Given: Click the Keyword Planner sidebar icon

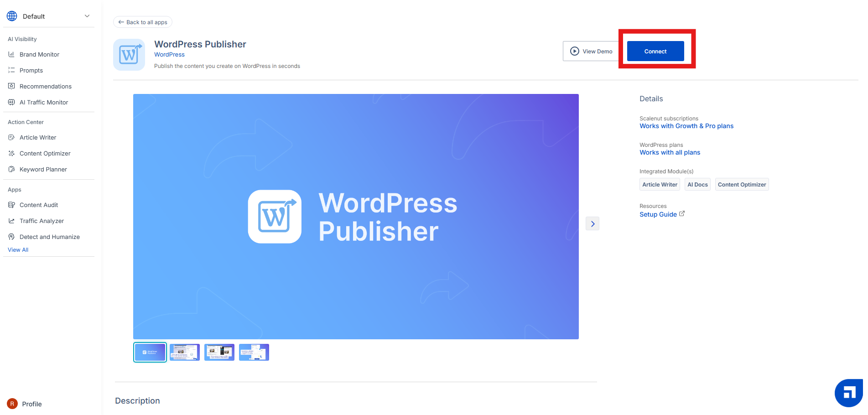Looking at the screenshot, I should pos(11,169).
